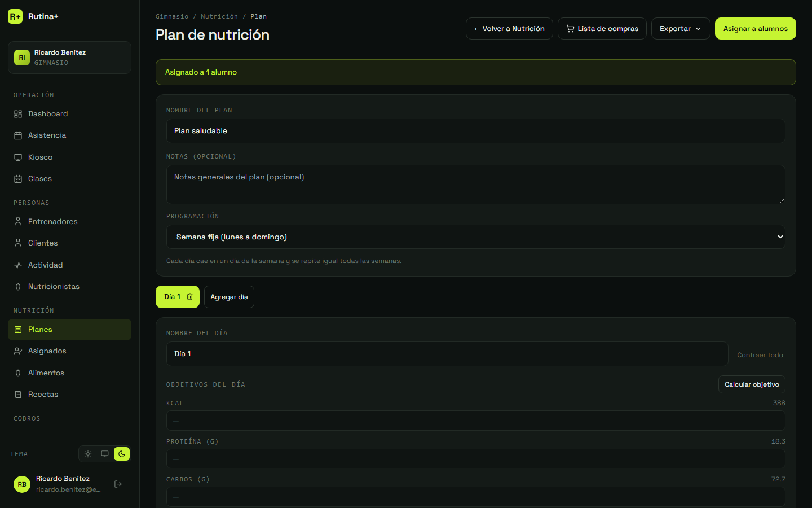Click the 'Asignado a 1 alumno' banner
The image size is (812, 508).
click(x=476, y=72)
